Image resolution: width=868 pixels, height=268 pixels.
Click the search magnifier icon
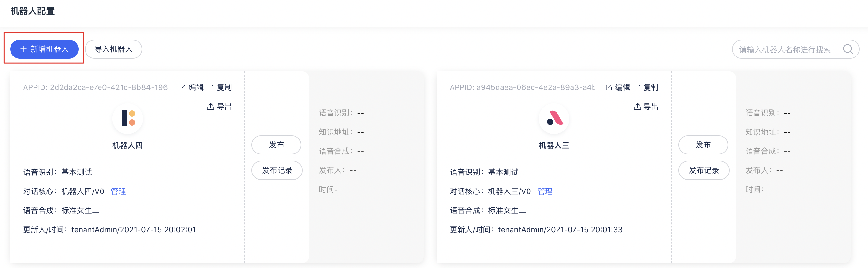pyautogui.click(x=848, y=49)
